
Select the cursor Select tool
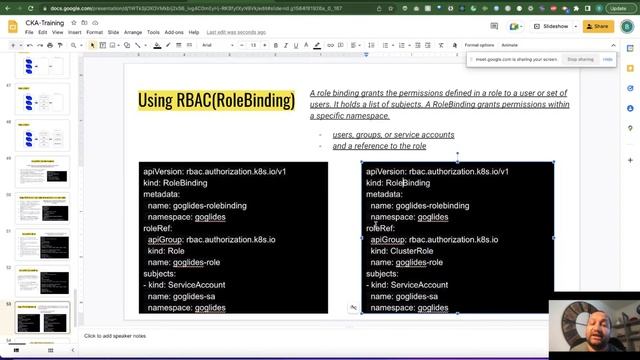(x=92, y=45)
